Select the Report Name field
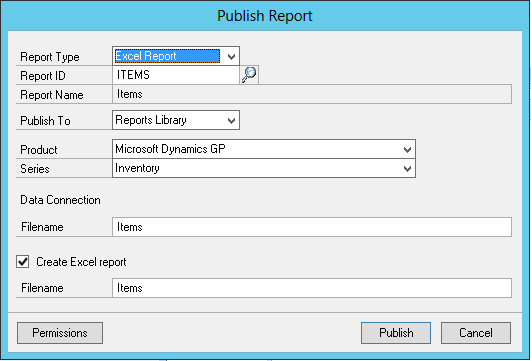531x361 pixels. [x=312, y=94]
